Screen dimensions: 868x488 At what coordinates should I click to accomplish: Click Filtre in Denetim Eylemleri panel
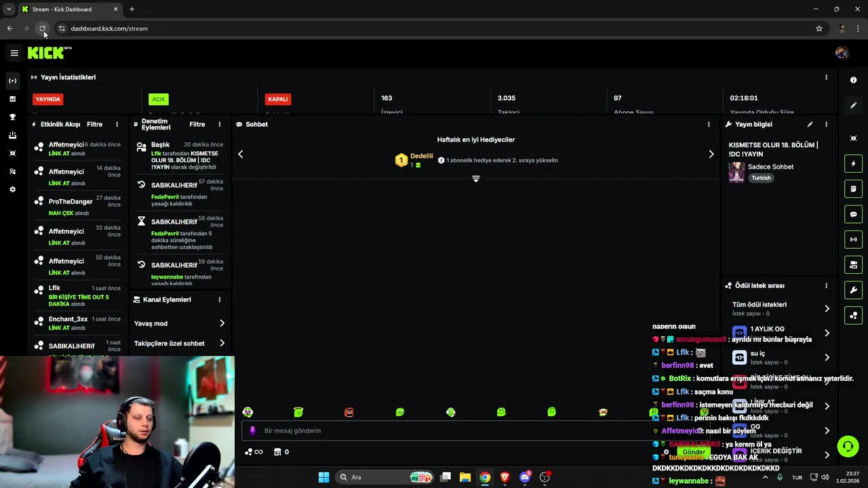[197, 124]
